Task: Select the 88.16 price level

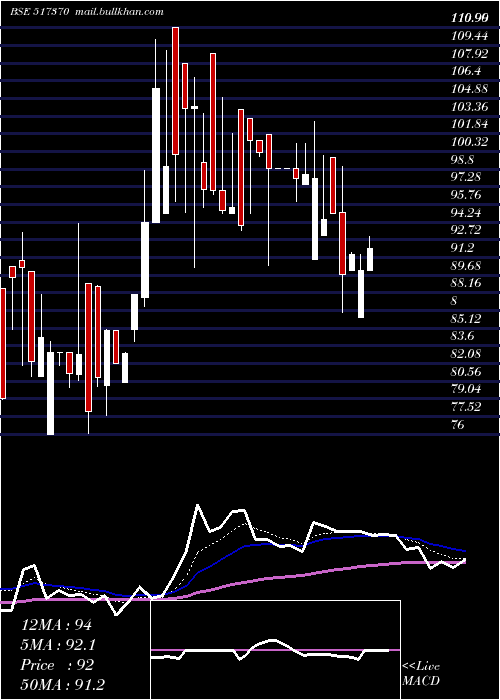Action: click(466, 283)
